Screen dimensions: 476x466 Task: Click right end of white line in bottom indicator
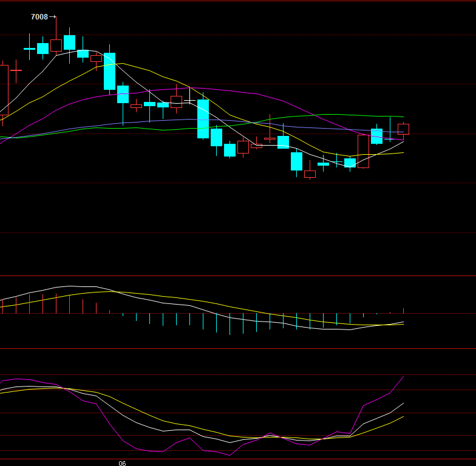403,403
